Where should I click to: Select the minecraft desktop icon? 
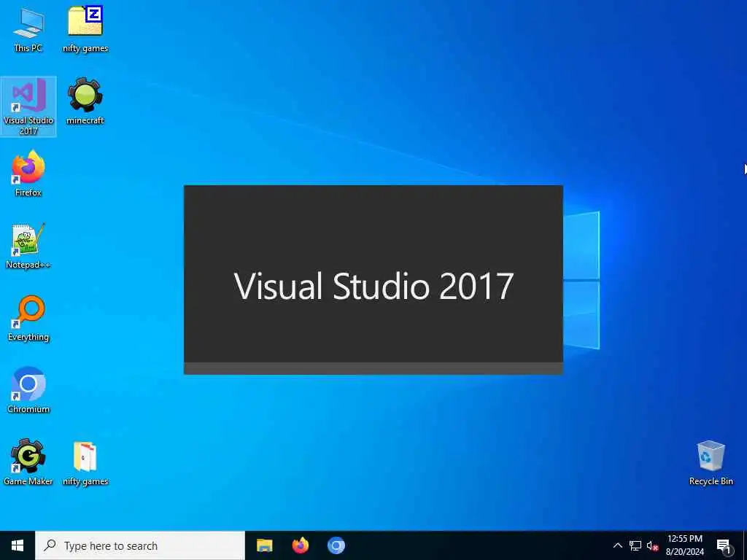pos(85,101)
